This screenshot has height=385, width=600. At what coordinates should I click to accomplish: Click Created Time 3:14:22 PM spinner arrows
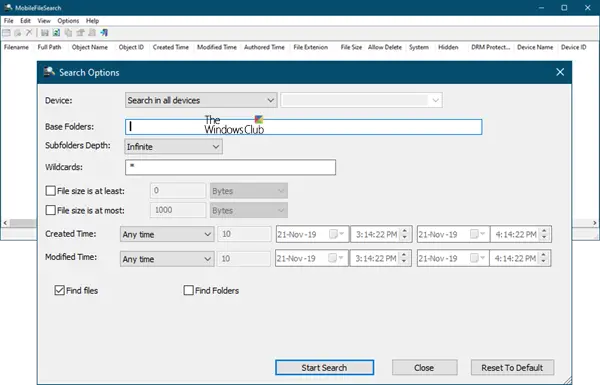405,234
